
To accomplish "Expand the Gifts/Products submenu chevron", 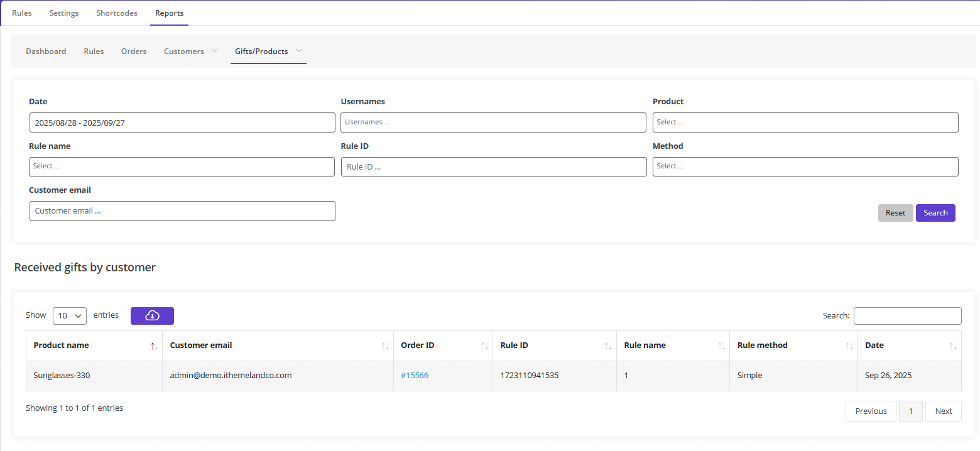I will pyautogui.click(x=298, y=51).
